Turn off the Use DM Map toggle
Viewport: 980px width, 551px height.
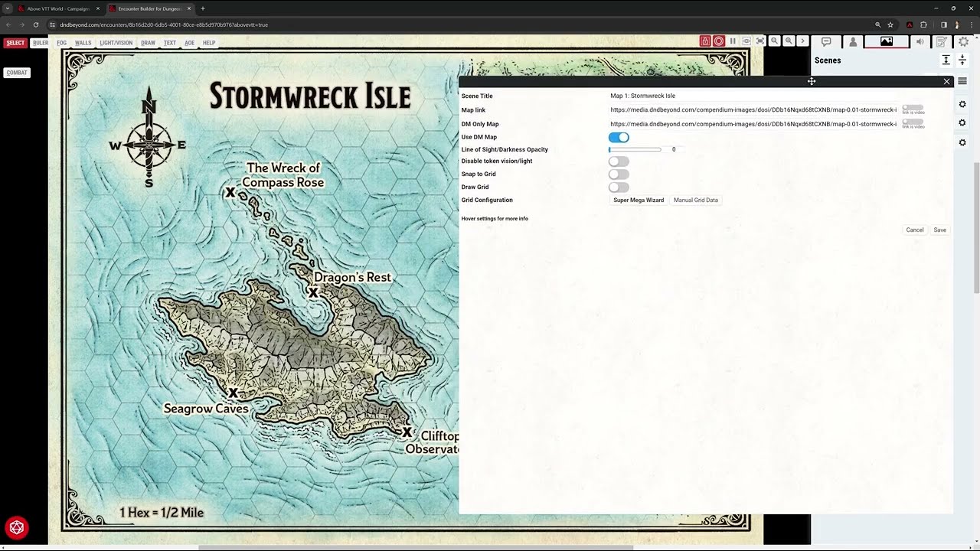[619, 137]
